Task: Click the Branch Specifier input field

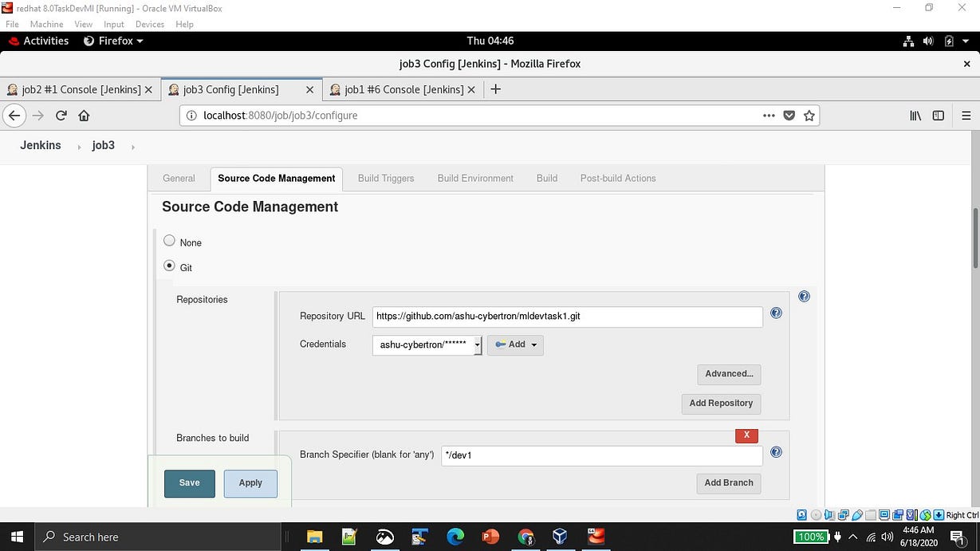Action: 602,455
